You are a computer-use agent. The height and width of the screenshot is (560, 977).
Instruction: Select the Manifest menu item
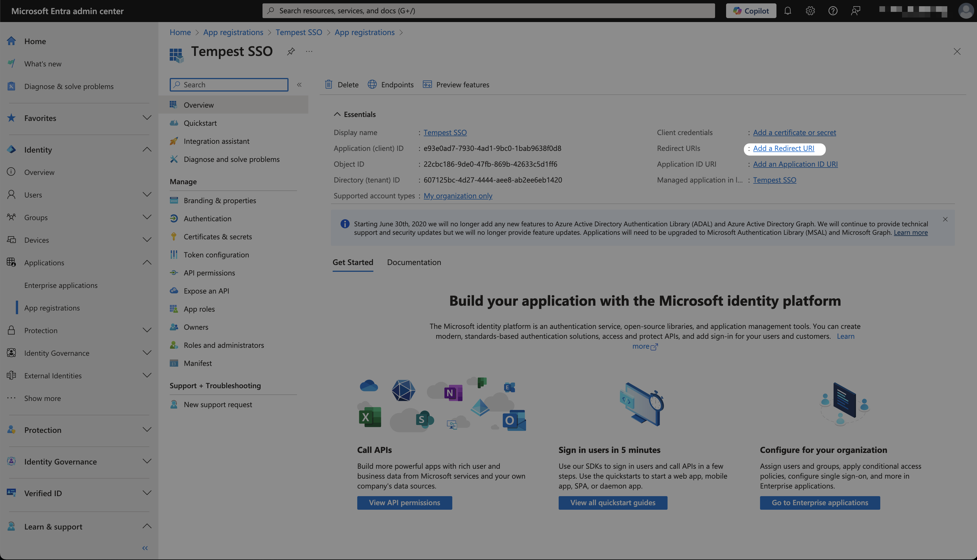pos(197,363)
